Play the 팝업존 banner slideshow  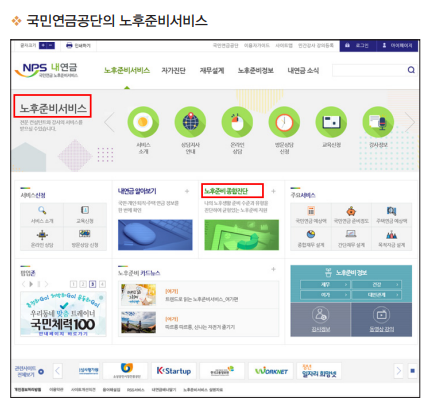31,284
